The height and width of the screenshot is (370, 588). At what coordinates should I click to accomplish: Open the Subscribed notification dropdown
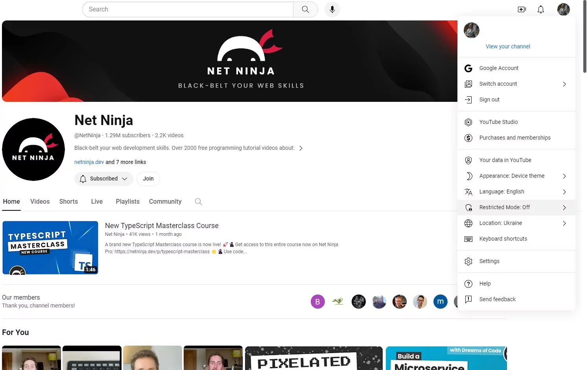pos(104,179)
